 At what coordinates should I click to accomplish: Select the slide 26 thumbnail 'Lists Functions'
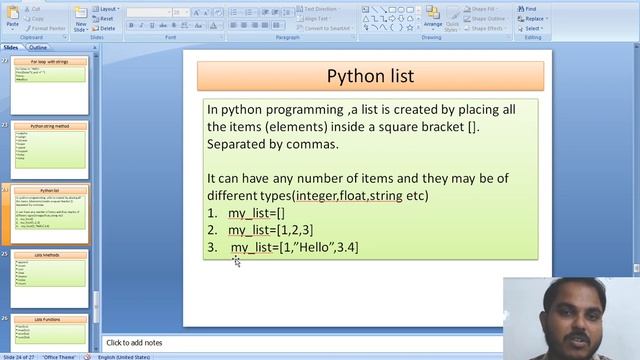pos(50,333)
